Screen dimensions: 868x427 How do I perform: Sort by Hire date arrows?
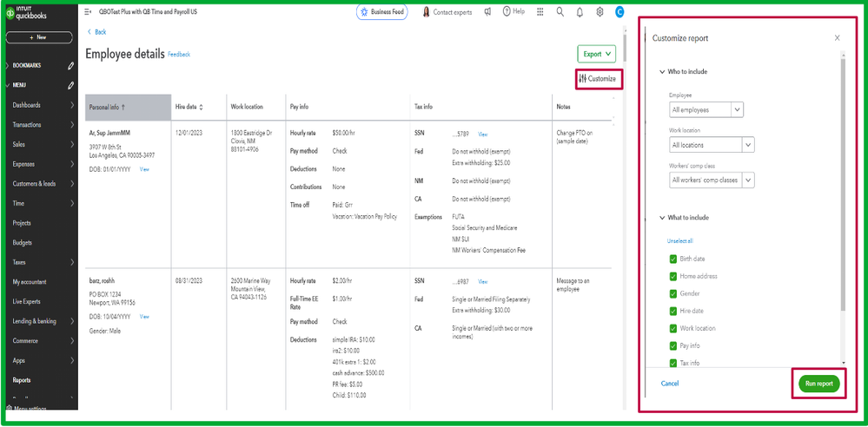201,108
